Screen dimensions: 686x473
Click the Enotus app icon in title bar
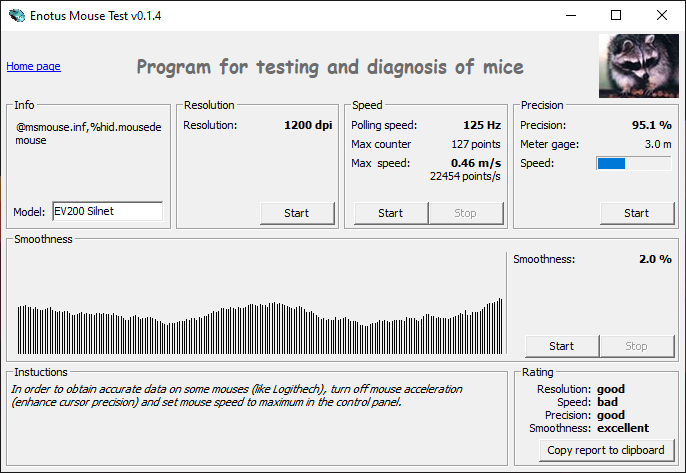[x=17, y=16]
